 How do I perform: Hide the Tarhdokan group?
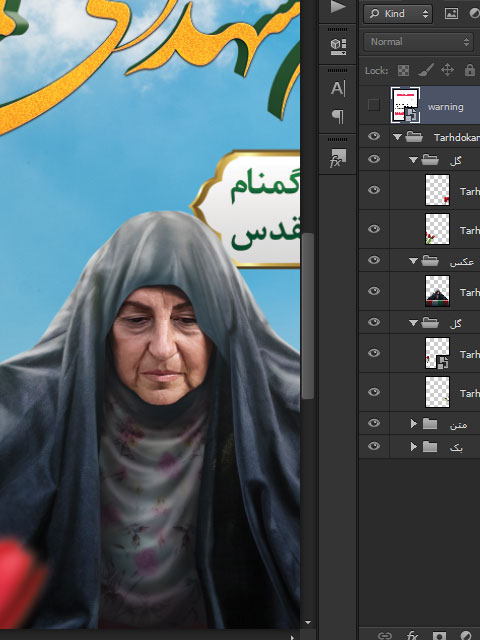pyautogui.click(x=374, y=136)
